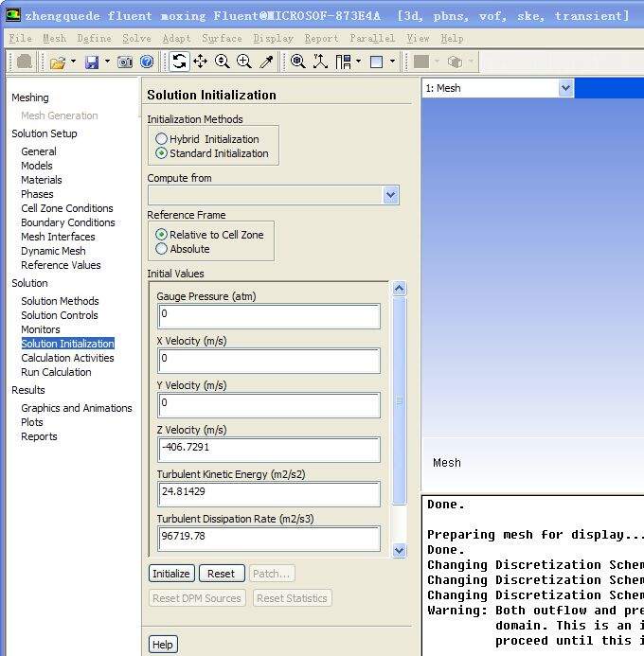Select Hybrid Initialization radio button
The height and width of the screenshot is (656, 644).
pos(161,138)
